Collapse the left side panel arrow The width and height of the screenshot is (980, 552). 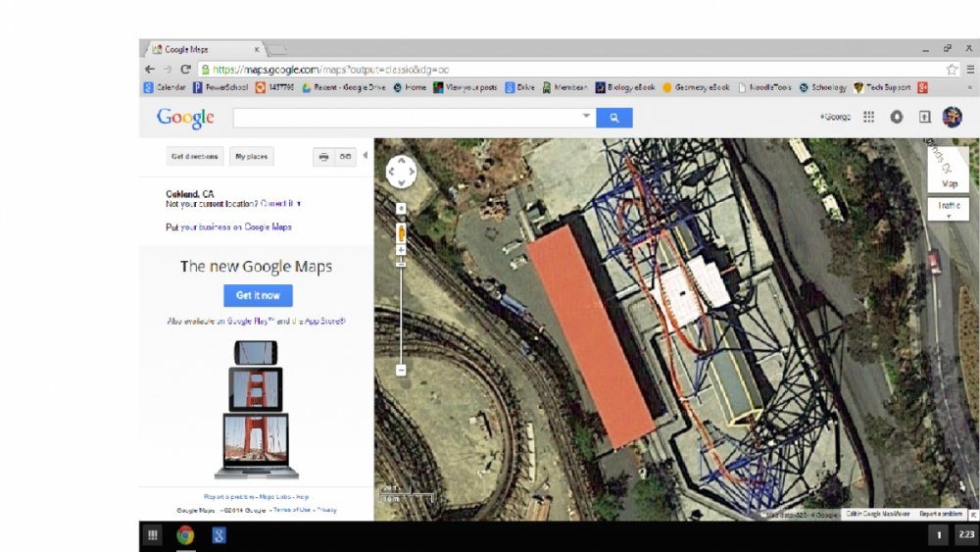click(366, 156)
